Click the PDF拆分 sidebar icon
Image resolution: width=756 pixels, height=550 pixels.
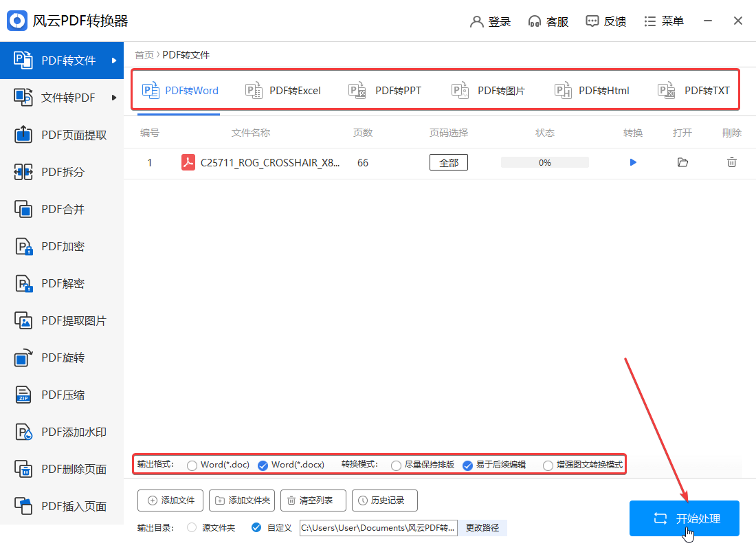23,172
